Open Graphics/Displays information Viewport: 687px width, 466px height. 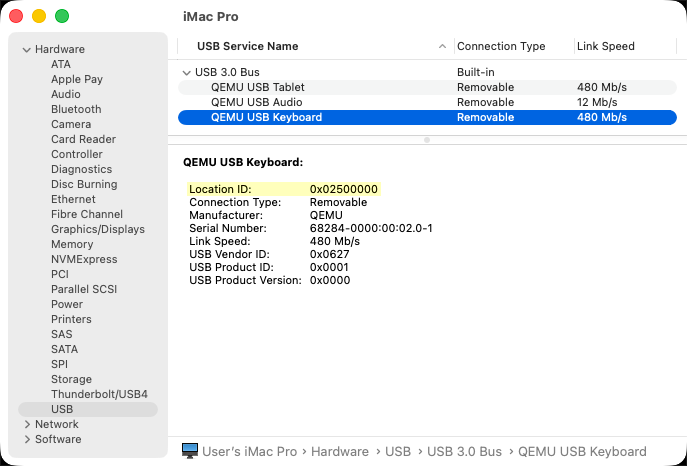[98, 229]
